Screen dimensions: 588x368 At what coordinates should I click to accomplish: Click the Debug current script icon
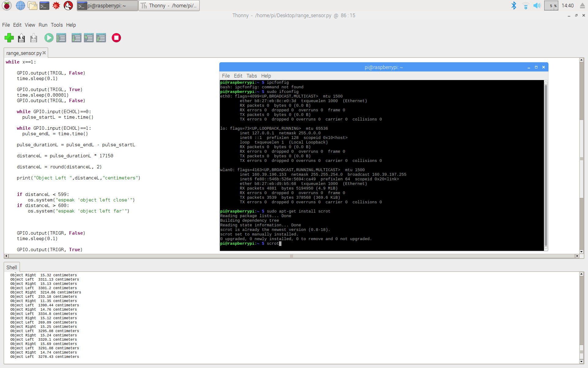pyautogui.click(x=61, y=38)
